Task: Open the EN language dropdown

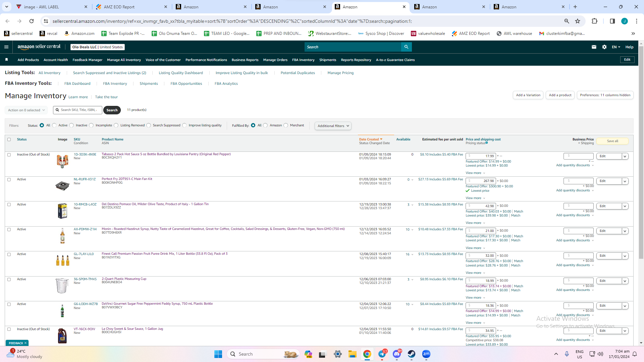Action: [616, 47]
